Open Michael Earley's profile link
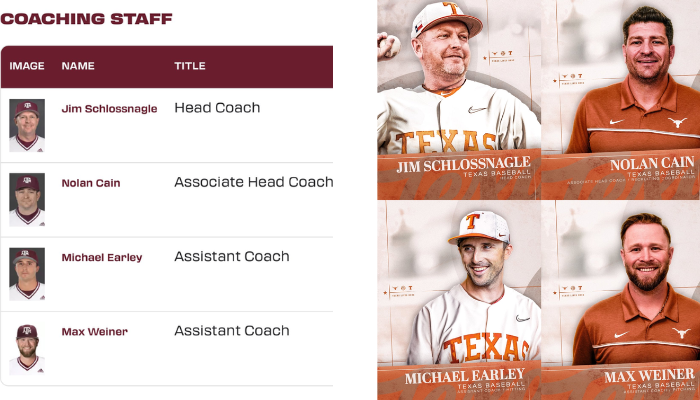This screenshot has width=700, height=400. (x=102, y=258)
